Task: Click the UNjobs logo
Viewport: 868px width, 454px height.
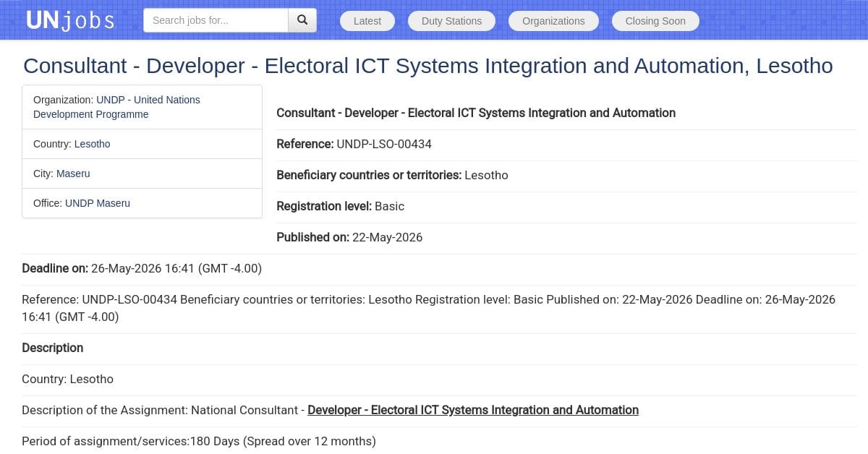Action: (70, 20)
